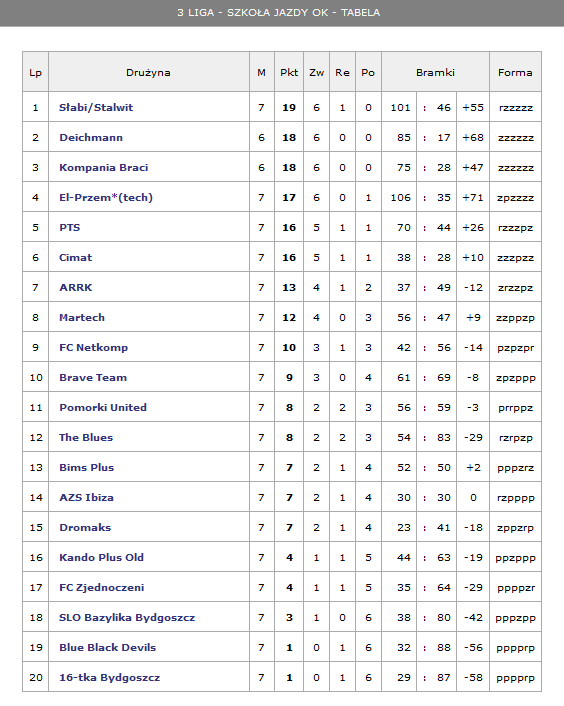Select the Pomorki United link
Viewport: 564px width, 706px height.
click(103, 407)
